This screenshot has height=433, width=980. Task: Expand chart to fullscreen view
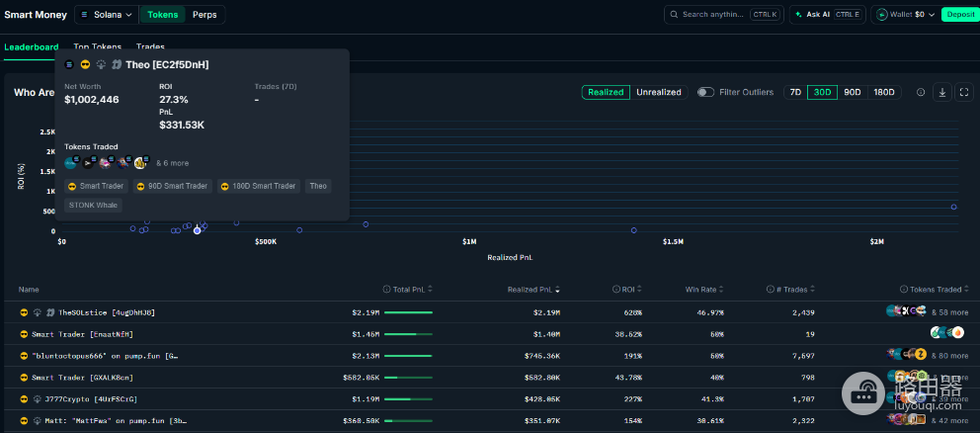[964, 93]
